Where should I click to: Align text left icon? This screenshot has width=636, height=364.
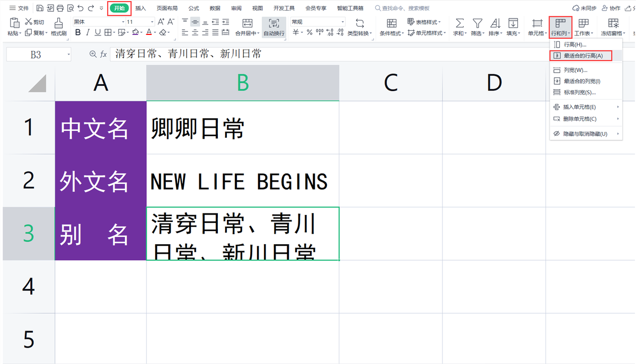pos(185,32)
